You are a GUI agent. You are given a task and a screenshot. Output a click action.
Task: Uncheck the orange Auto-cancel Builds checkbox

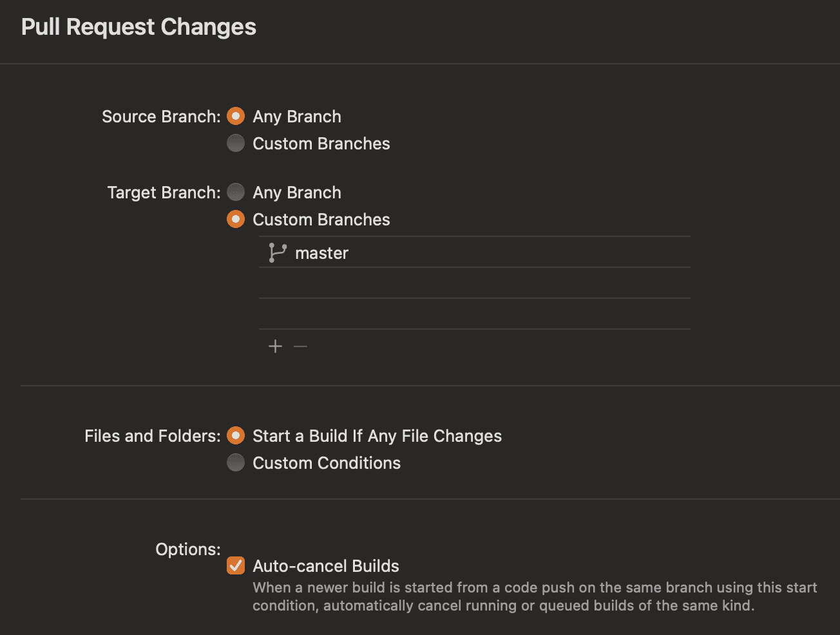(x=236, y=565)
